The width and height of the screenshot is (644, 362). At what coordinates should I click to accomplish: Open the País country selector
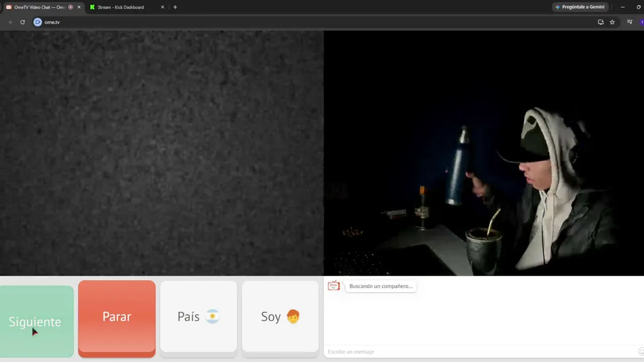coord(198,318)
